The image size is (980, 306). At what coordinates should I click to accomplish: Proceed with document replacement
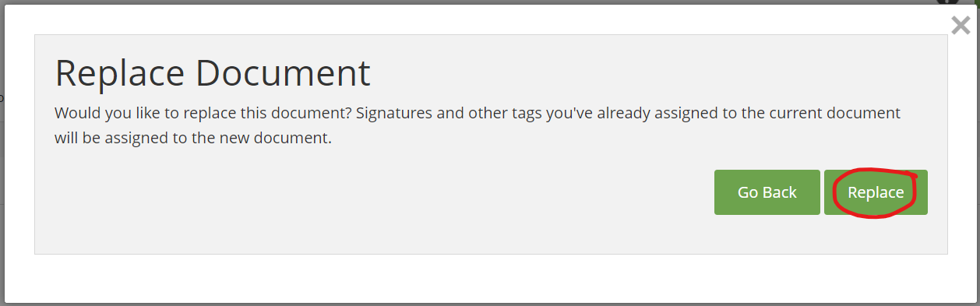click(876, 192)
